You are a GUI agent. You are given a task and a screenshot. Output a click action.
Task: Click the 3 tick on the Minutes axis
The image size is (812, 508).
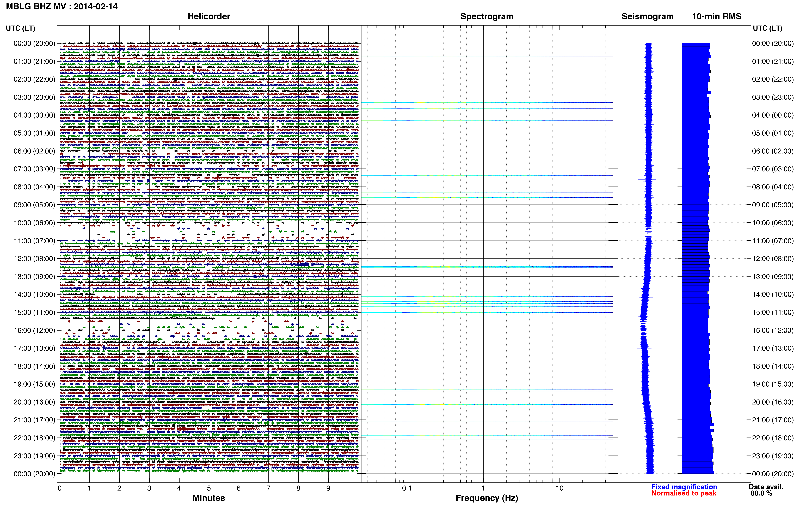pos(149,488)
